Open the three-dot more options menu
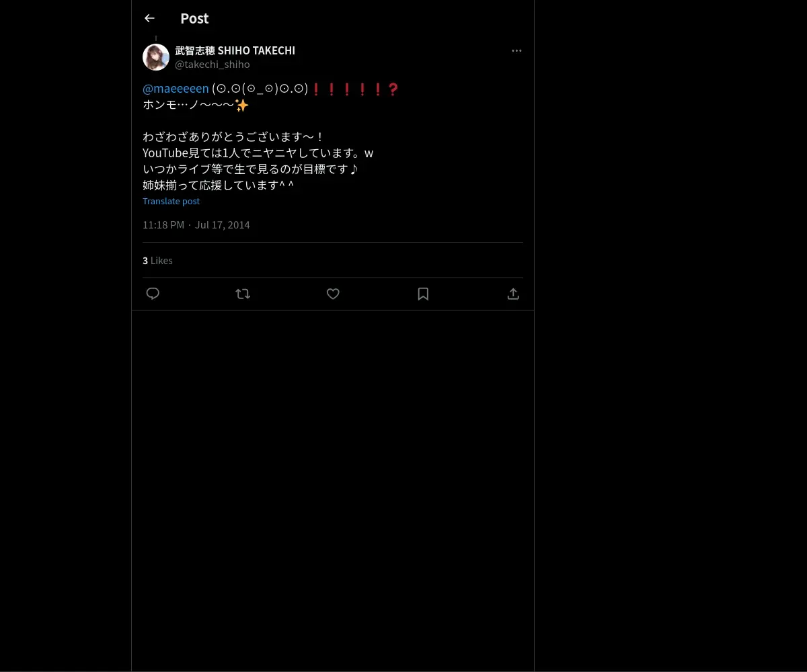Screen dimensions: 807x672 pos(516,50)
